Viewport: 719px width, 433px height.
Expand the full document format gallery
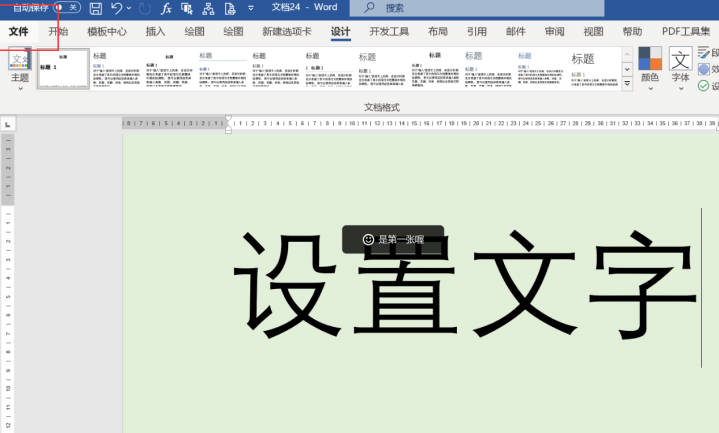[x=627, y=83]
